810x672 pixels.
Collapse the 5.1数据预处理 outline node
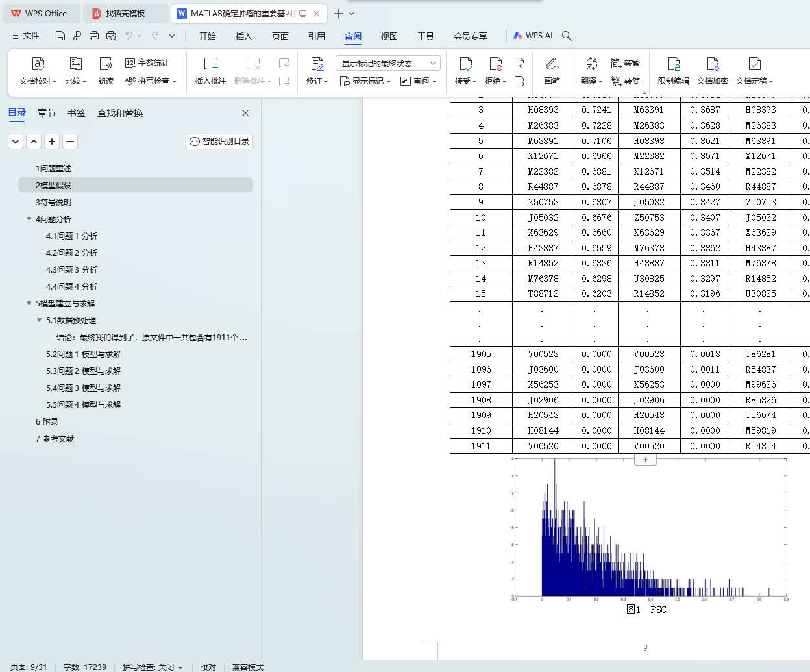click(x=39, y=320)
